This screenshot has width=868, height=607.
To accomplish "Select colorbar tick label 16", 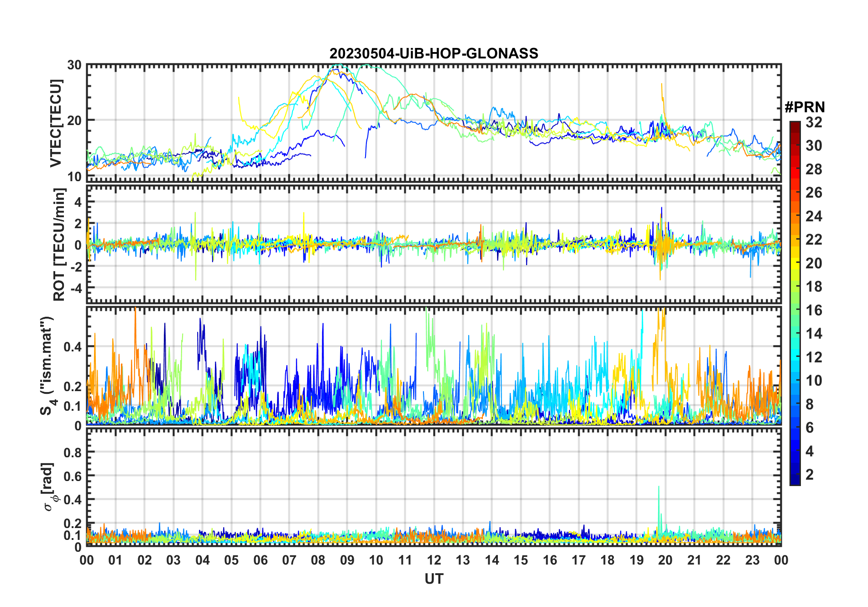I will pos(814,310).
